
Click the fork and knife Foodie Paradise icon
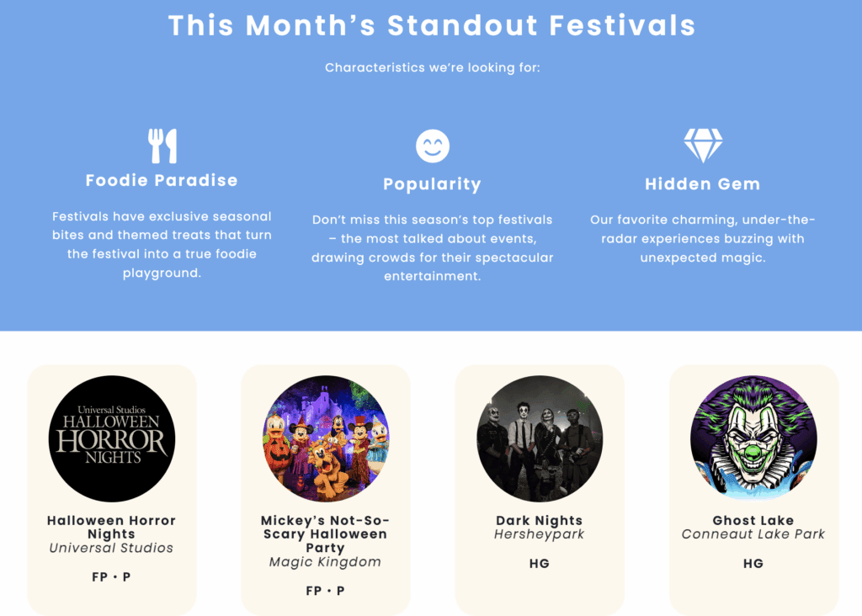pyautogui.click(x=162, y=146)
